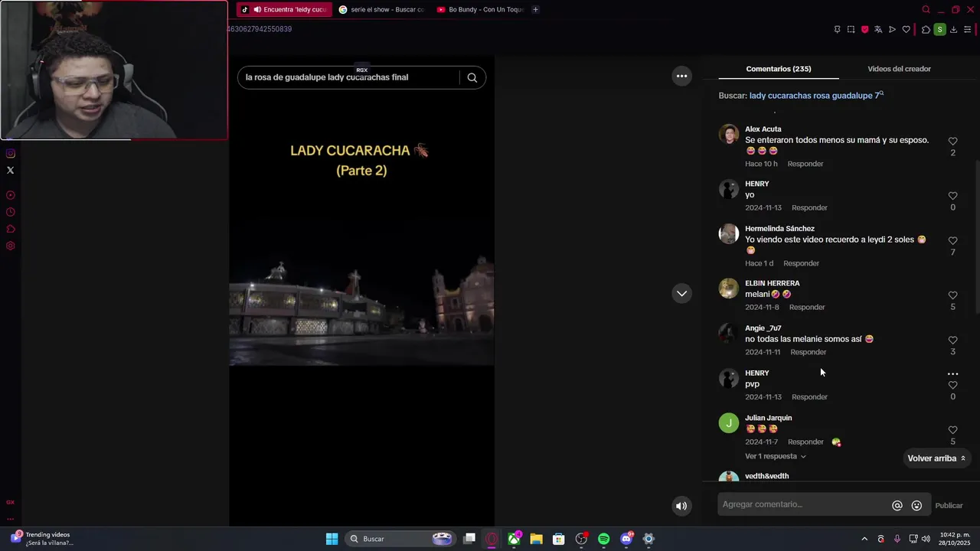Open Spotify from the taskbar
980x551 pixels.
click(603, 539)
